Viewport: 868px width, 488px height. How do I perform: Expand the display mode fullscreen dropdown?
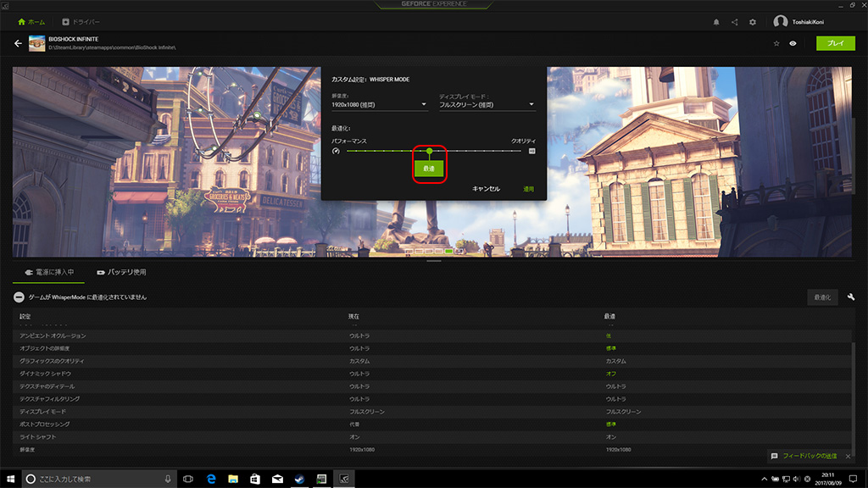[x=487, y=104]
